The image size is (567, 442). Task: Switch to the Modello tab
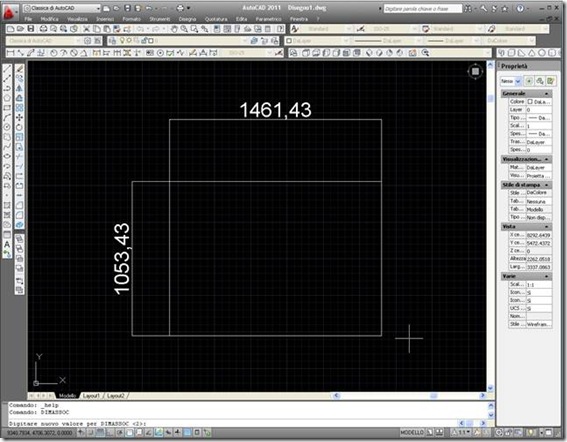click(67, 396)
